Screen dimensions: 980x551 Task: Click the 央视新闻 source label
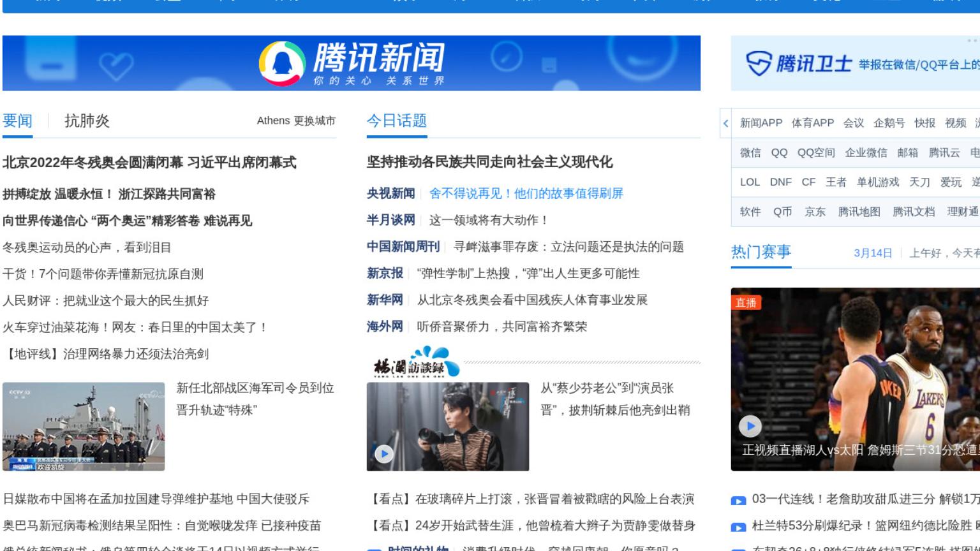[390, 193]
